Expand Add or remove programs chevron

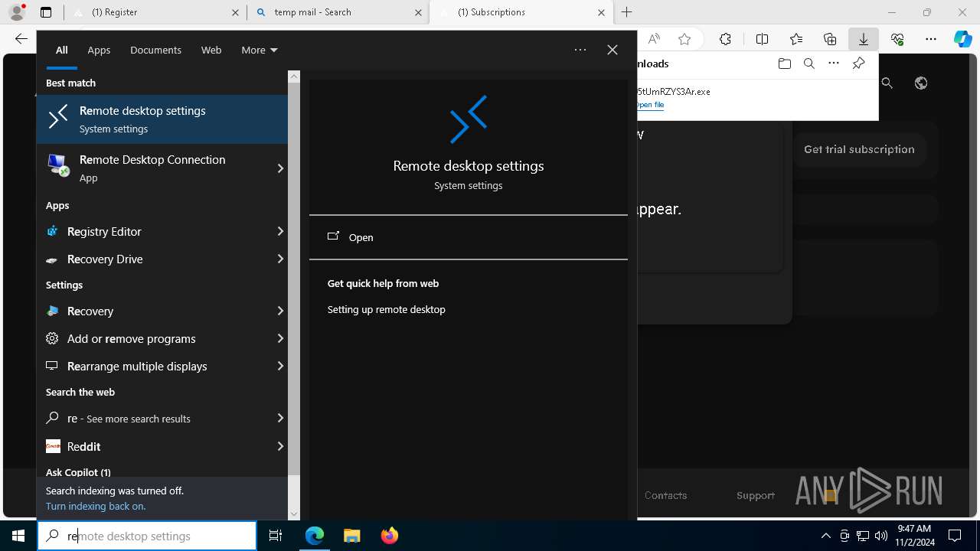279,338
